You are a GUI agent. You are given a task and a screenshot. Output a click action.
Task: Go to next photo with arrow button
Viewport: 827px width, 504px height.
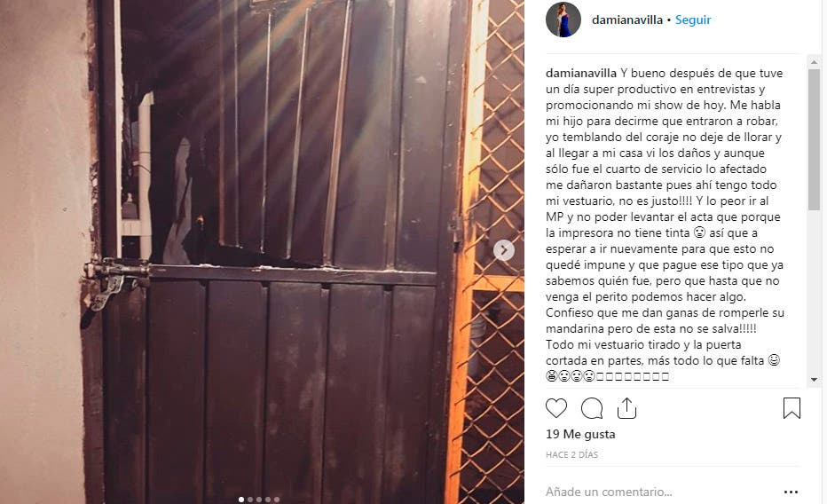point(504,250)
